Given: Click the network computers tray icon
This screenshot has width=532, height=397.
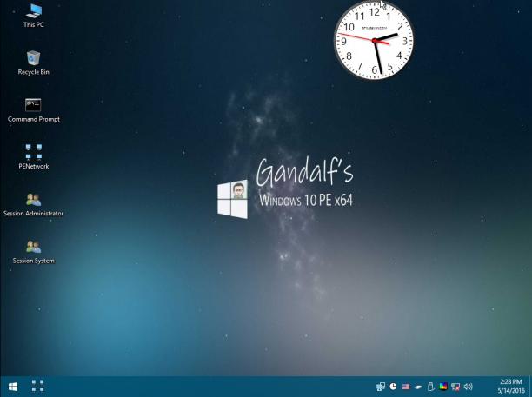Looking at the screenshot, I should 381,387.
